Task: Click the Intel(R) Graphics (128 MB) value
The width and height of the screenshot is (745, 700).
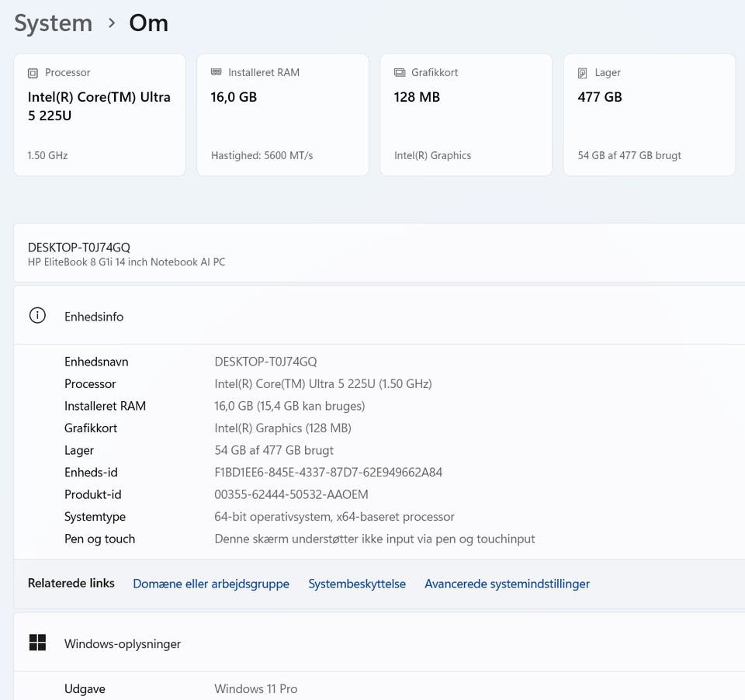Action: [282, 428]
